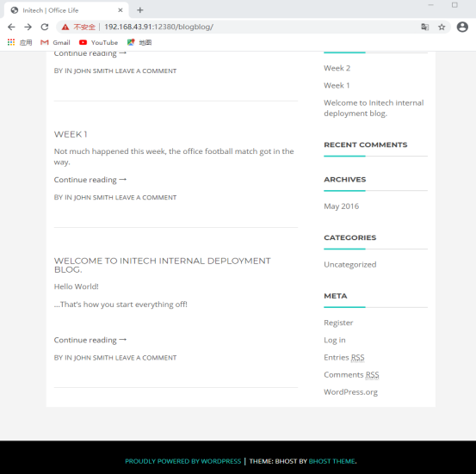
Task: Click Continue reading under Hello World post
Action: pos(90,340)
